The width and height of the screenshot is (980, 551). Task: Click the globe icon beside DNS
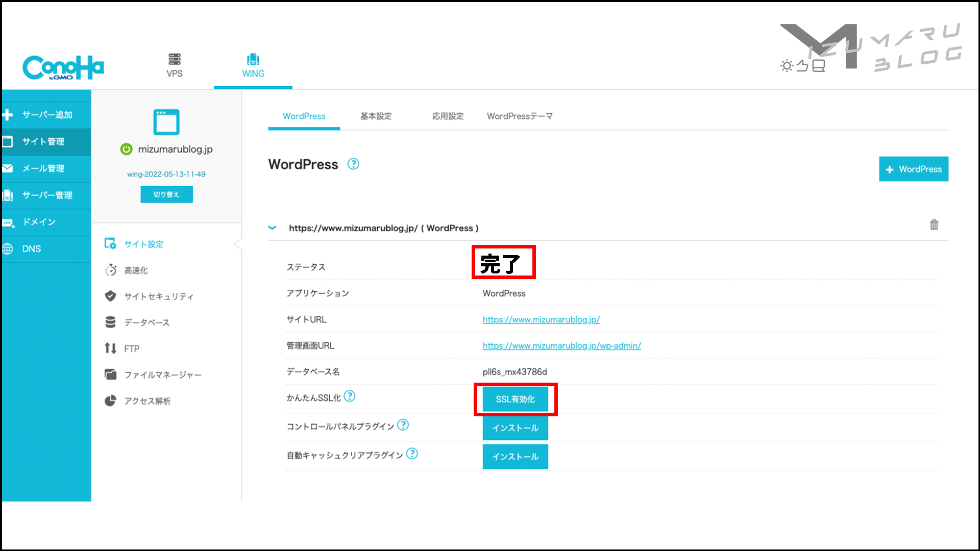click(7, 249)
